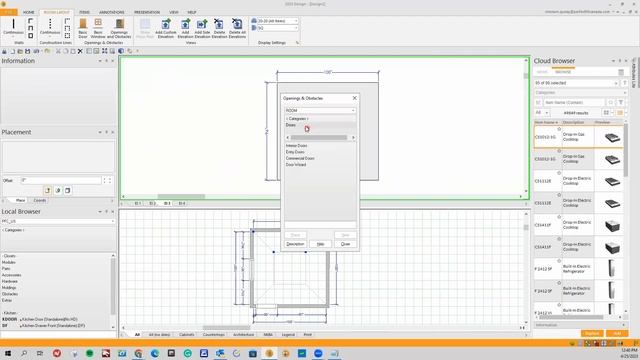640x360 pixels.
Task: Select Interior Doors in the dialog list
Action: pyautogui.click(x=296, y=146)
